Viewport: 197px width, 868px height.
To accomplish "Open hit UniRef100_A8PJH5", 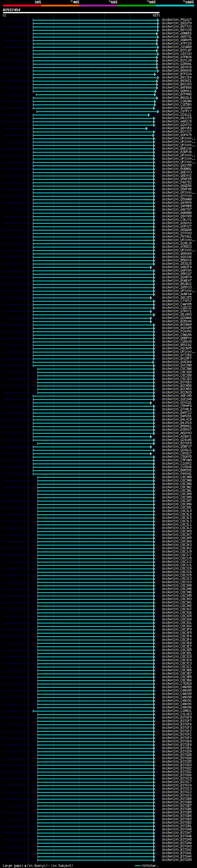I will [177, 396].
